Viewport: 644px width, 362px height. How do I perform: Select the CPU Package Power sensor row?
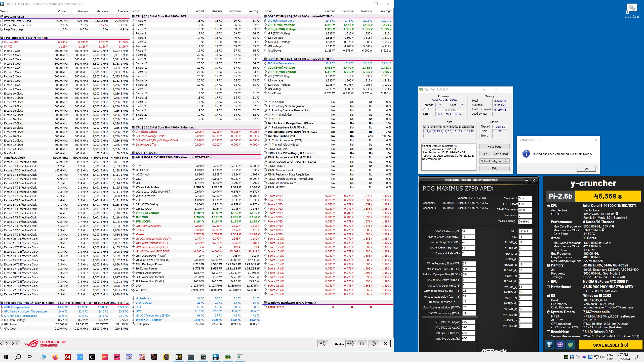point(196,264)
